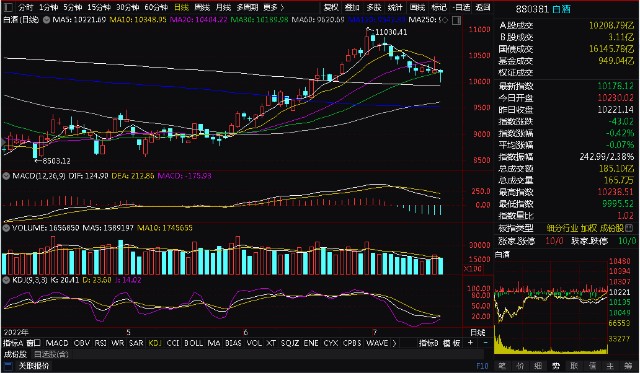Click the VOLUME indicator settings circle icon
The image size is (640, 373).
tap(6, 228)
